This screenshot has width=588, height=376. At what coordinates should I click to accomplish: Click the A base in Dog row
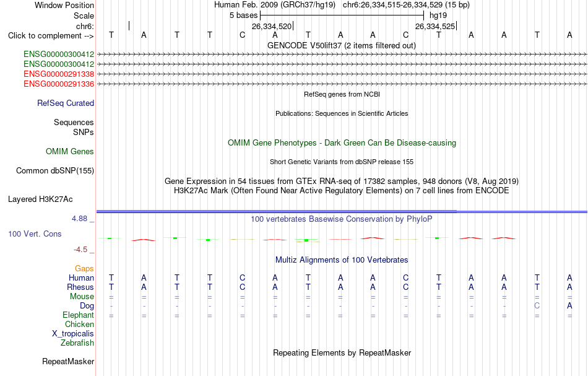[569, 306]
